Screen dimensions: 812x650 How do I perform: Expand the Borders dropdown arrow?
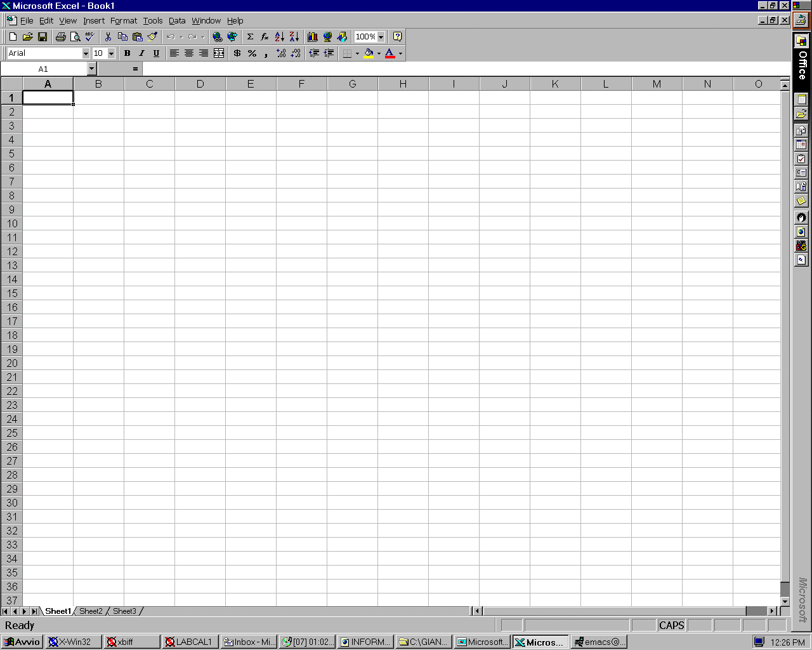tap(357, 53)
